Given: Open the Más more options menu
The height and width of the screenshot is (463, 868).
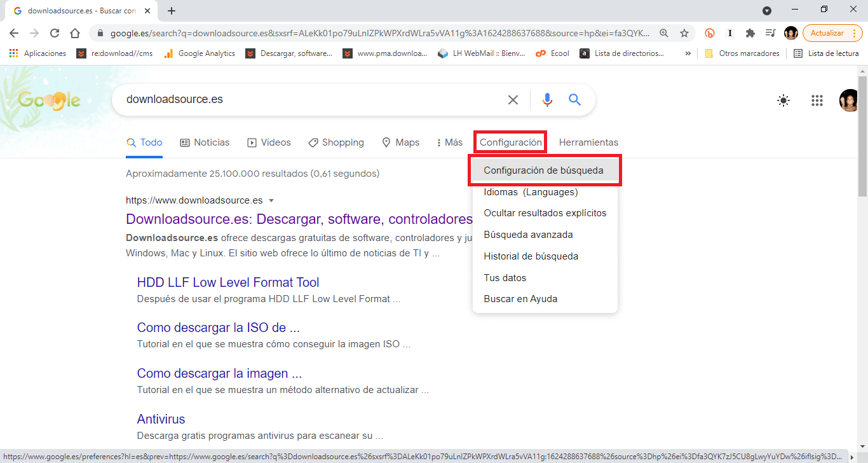Looking at the screenshot, I should click(449, 142).
